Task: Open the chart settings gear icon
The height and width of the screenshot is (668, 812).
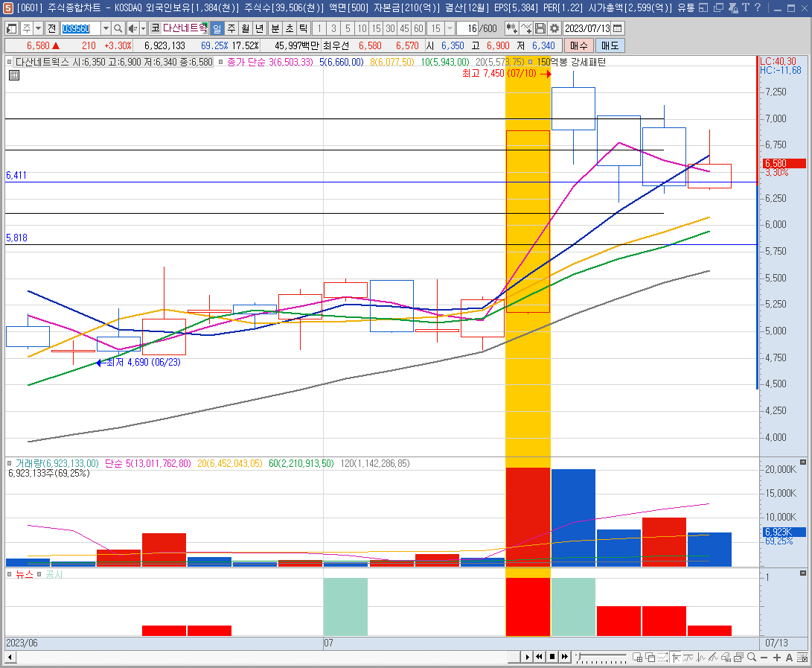Action: pos(554,28)
